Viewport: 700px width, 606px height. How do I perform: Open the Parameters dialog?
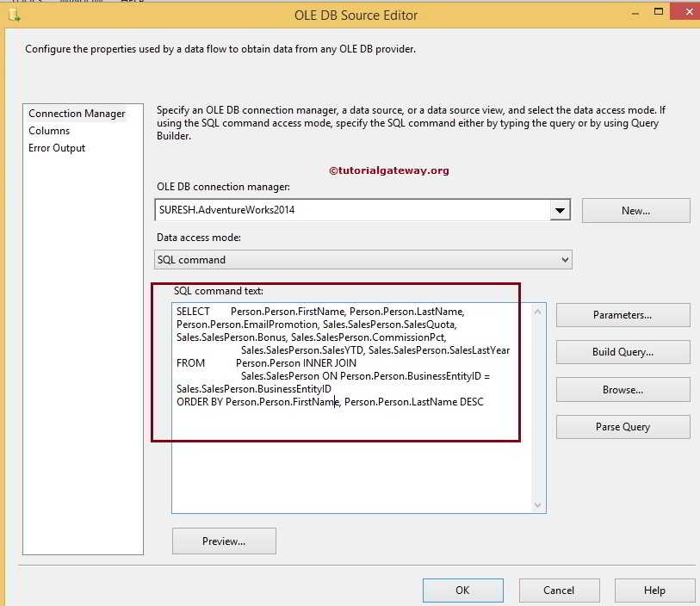[623, 314]
